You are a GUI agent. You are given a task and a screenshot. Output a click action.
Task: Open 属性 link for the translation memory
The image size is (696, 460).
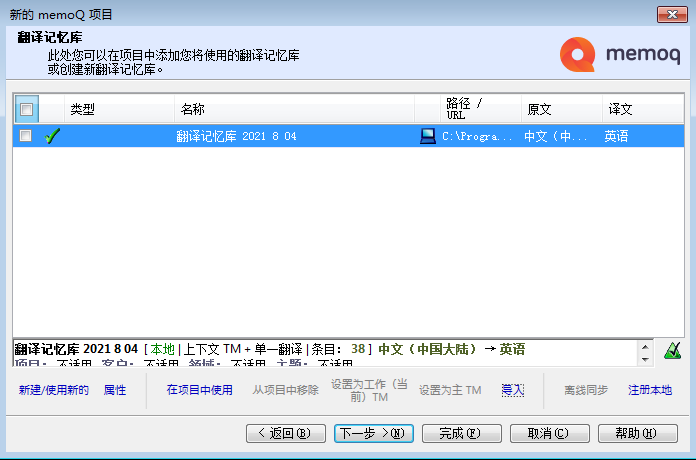coord(115,390)
